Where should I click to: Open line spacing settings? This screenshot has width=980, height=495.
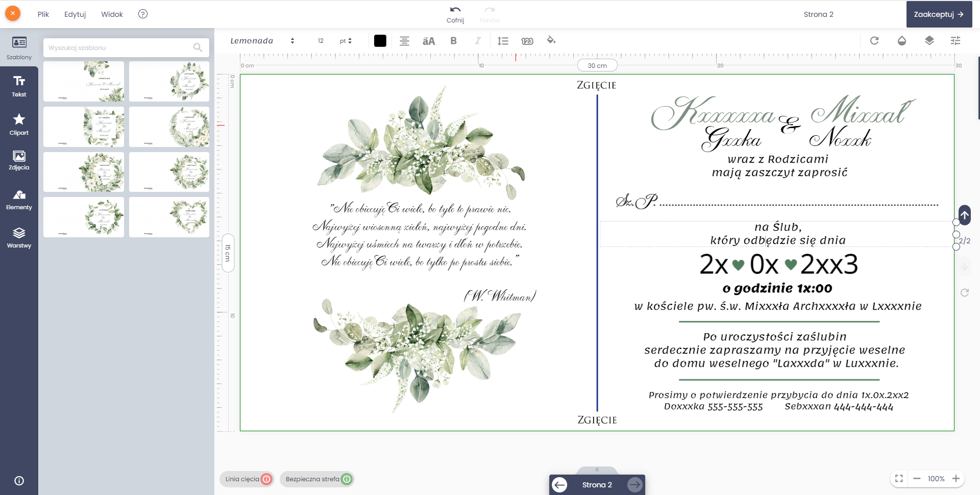click(x=503, y=41)
